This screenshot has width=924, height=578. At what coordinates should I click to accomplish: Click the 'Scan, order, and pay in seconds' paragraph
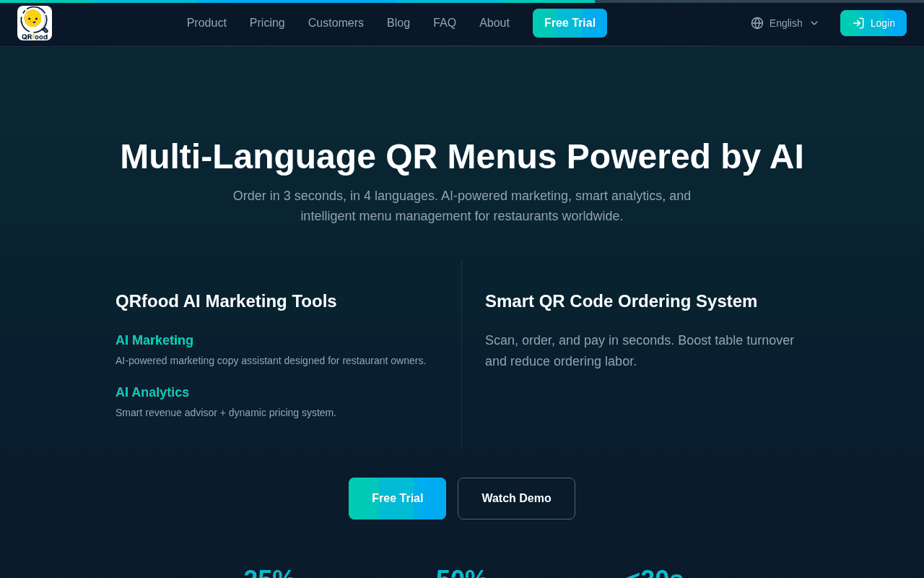coord(640,350)
